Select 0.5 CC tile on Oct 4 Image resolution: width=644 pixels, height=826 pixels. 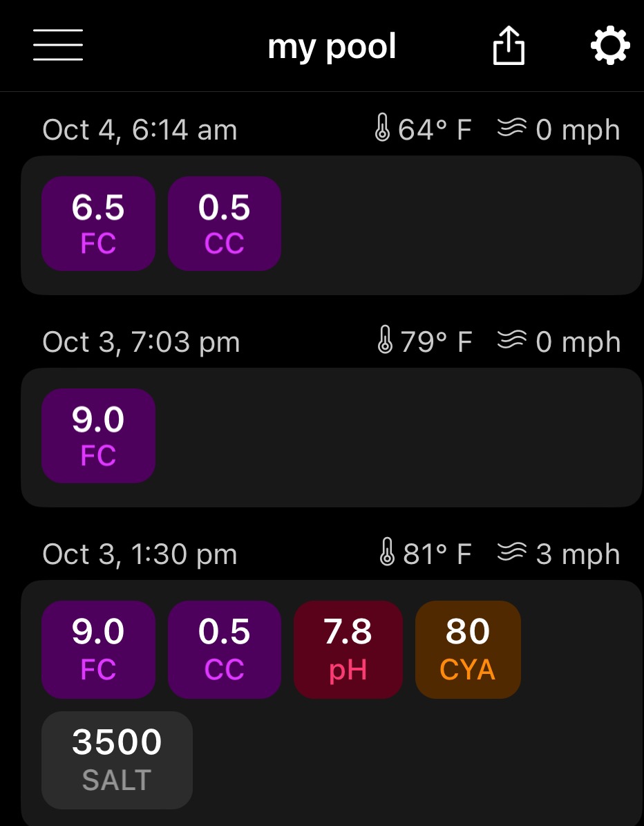(225, 223)
